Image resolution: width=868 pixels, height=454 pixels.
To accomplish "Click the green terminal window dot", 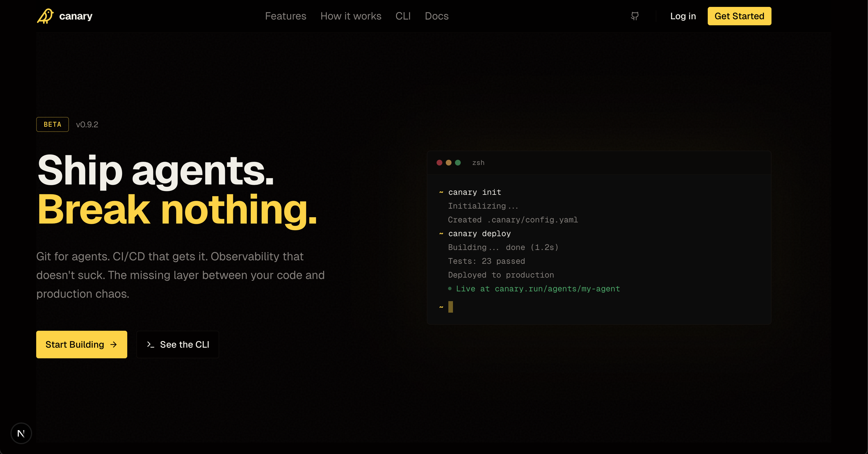I will point(458,163).
